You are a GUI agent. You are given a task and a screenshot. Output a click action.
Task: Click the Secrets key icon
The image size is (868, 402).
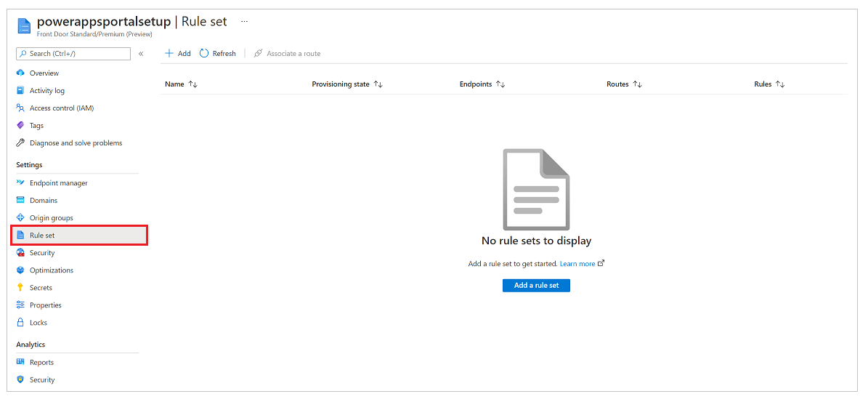pyautogui.click(x=20, y=287)
